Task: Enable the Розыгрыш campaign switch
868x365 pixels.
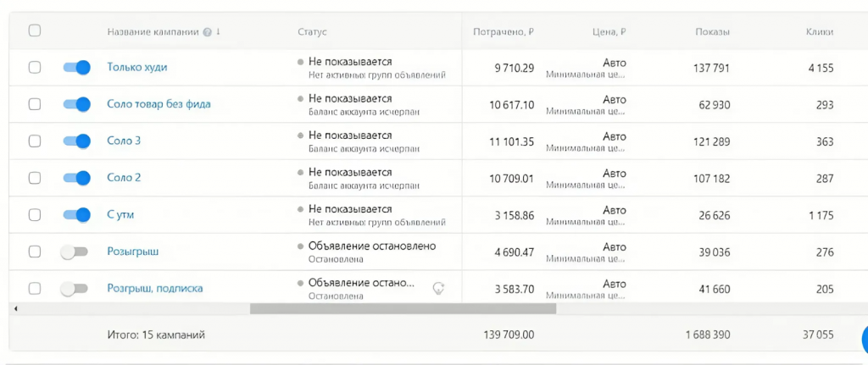Action: point(75,252)
